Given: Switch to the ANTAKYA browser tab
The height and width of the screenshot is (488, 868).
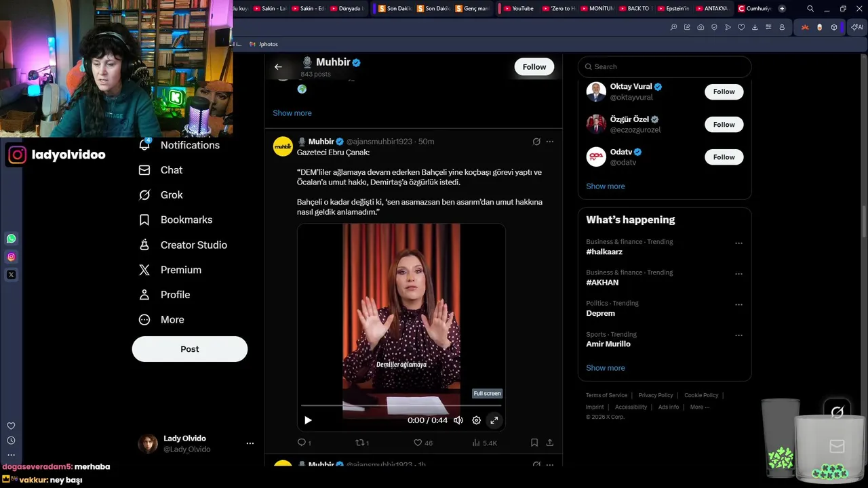Looking at the screenshot, I should click(712, 8).
